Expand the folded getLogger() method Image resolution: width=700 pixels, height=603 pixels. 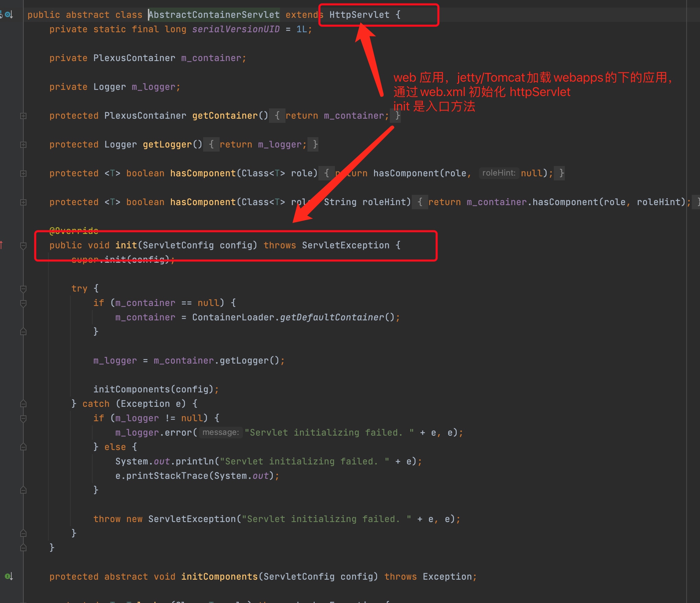coord(23,145)
